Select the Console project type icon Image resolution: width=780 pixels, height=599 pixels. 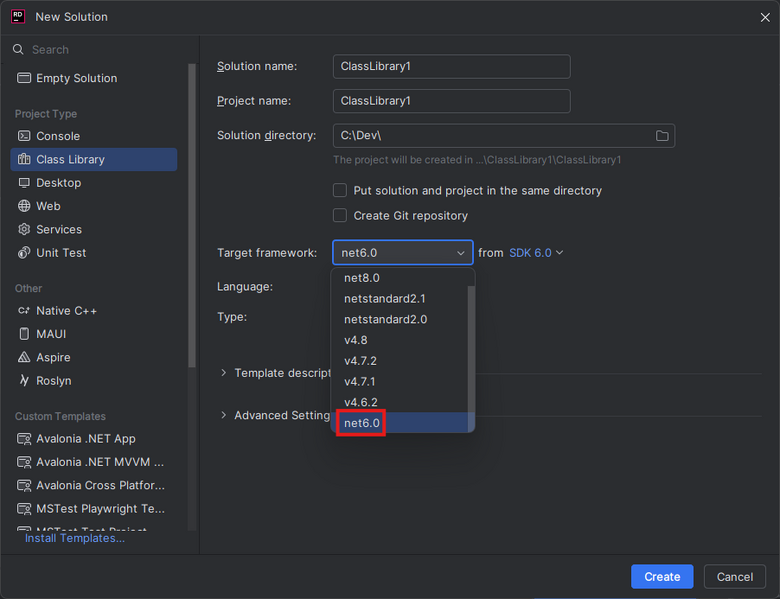[24, 136]
